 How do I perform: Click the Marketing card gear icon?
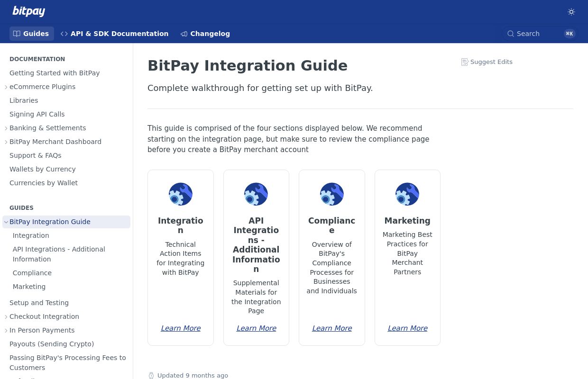[407, 194]
